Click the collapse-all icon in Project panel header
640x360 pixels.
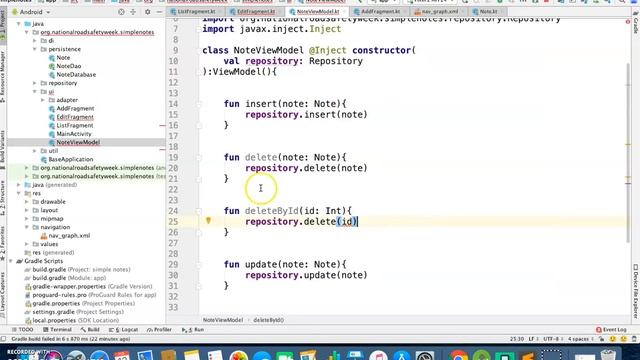(133, 12)
